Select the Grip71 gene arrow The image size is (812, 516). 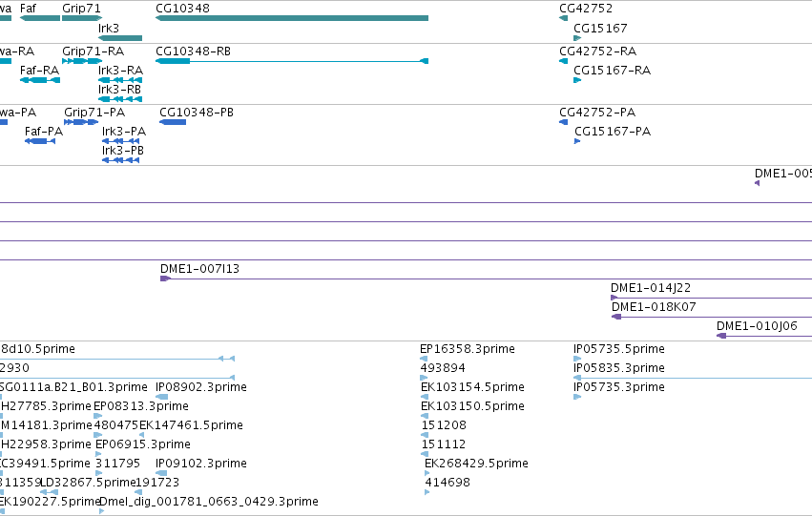coord(82,18)
